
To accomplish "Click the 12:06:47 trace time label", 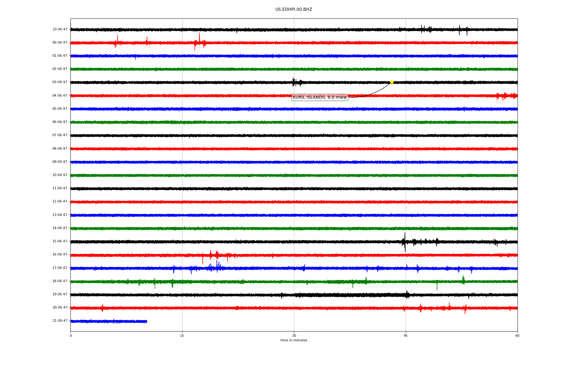I will pos(60,201).
